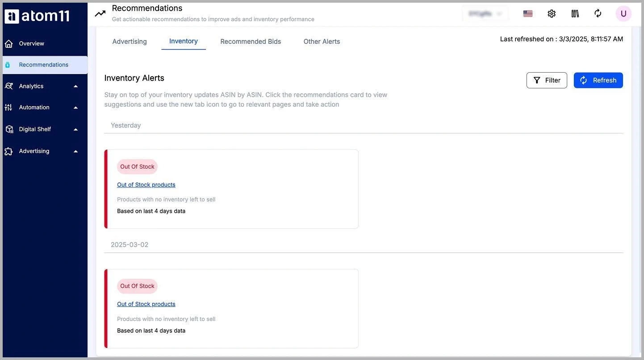Image resolution: width=644 pixels, height=360 pixels.
Task: Click the Automation sliders icon in sidebar
Action: pos(9,107)
